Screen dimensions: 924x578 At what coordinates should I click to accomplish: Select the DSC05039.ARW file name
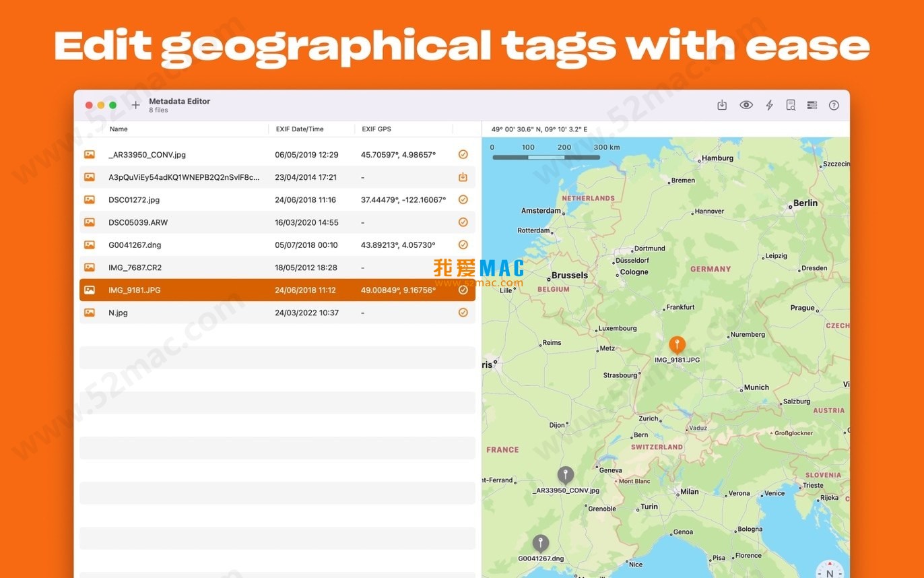[139, 222]
